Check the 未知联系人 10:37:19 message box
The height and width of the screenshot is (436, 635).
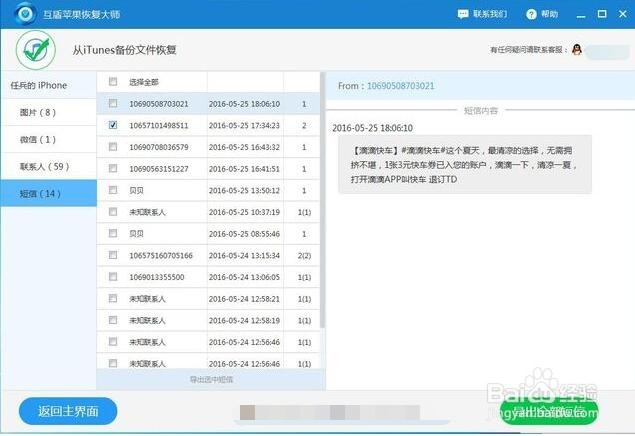point(113,212)
